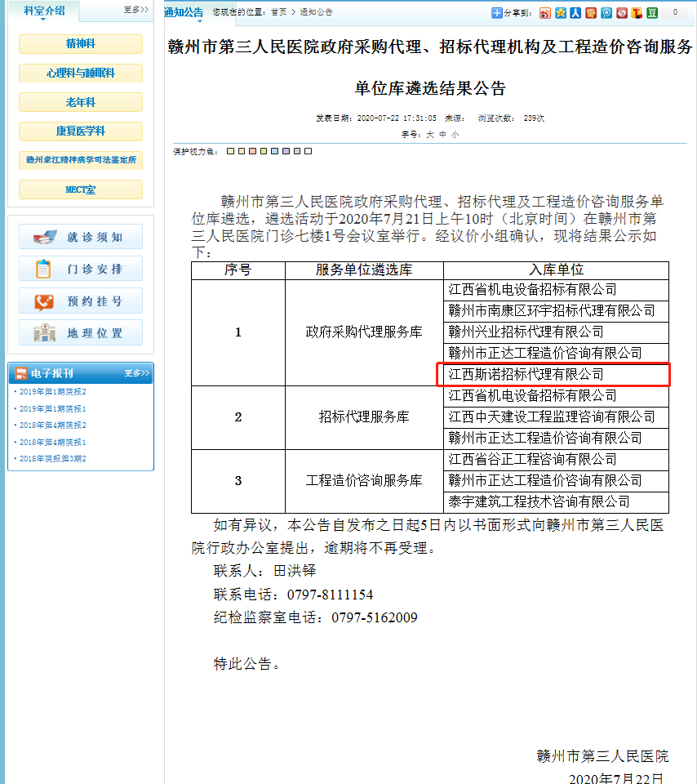
Task: Set font size to 中
Action: 442,135
